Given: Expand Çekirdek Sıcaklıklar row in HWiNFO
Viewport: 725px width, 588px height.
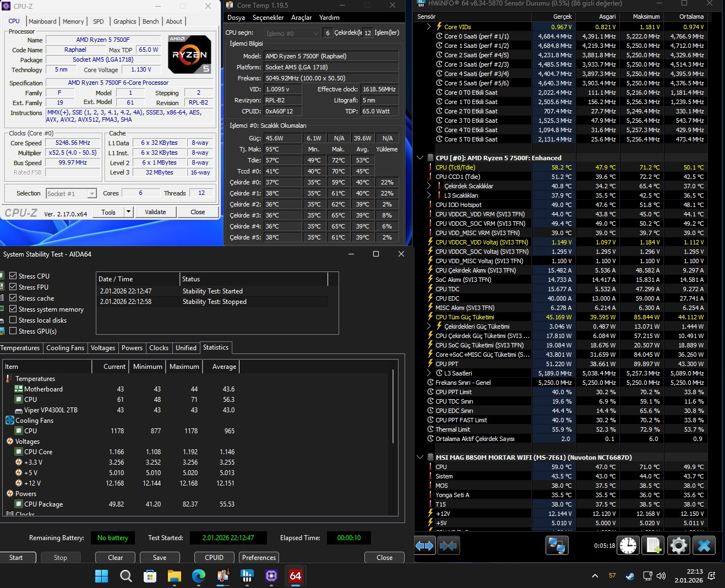Looking at the screenshot, I should coord(429,186).
